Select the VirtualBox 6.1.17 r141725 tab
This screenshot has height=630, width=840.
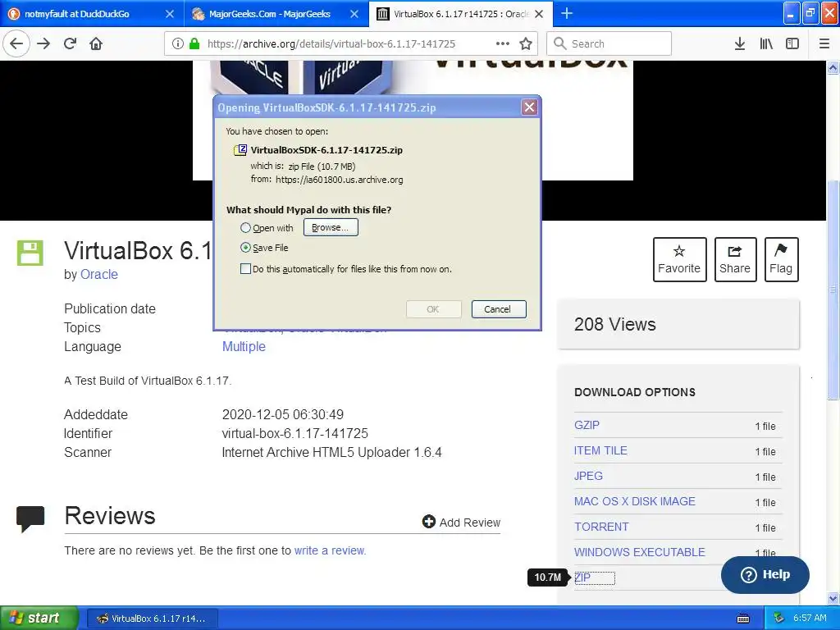(461, 14)
